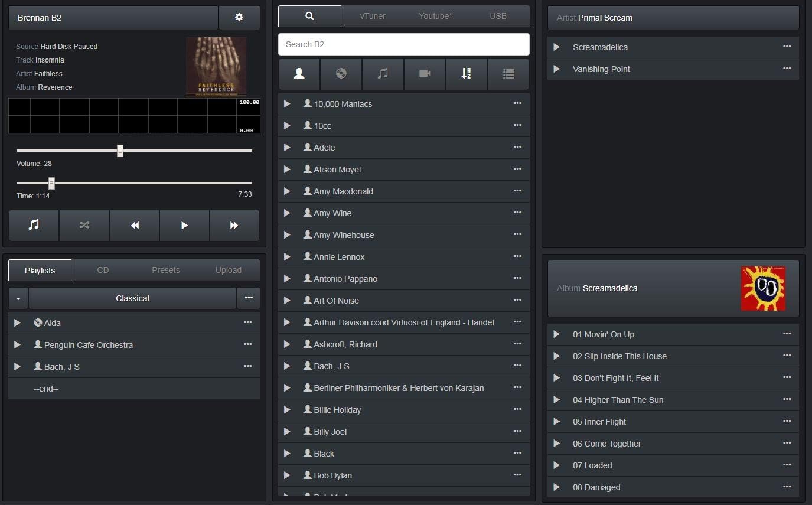This screenshot has height=505, width=812.
Task: Skip forward with the fast-forward button
Action: click(234, 225)
